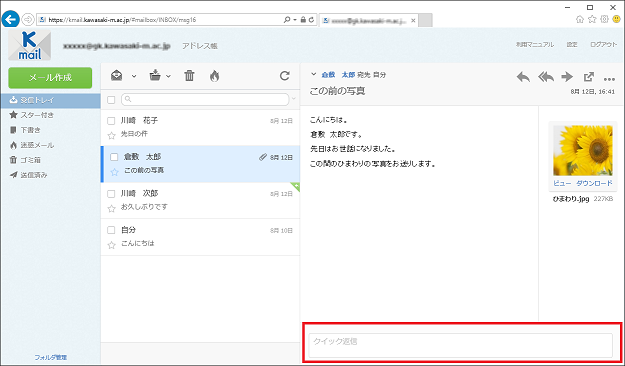
Task: Check the 川崎 次郎 message checkbox
Action: click(111, 194)
